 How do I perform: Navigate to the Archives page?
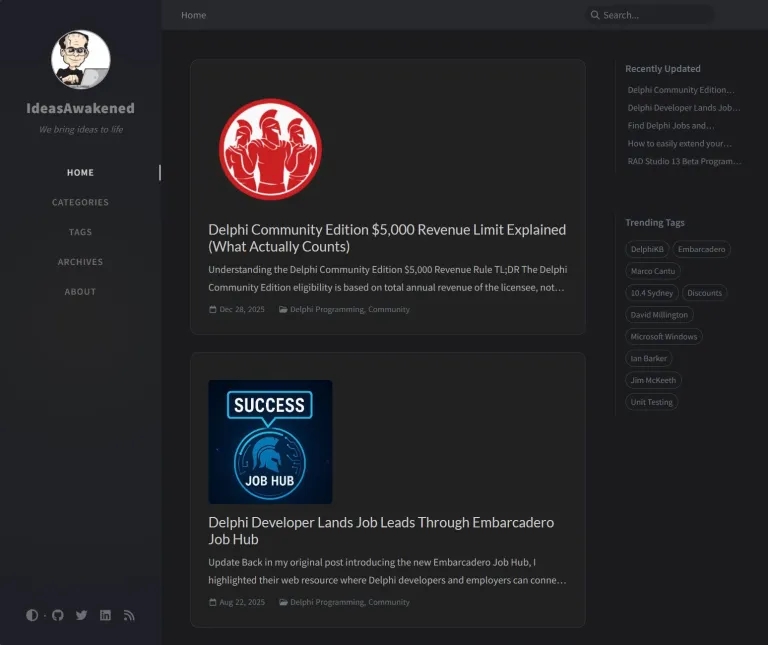point(80,262)
